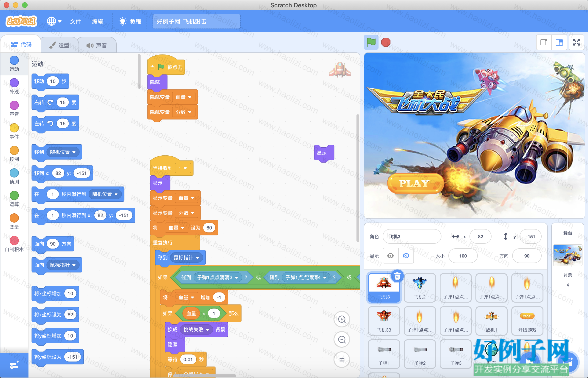Click the red stop button

click(386, 42)
